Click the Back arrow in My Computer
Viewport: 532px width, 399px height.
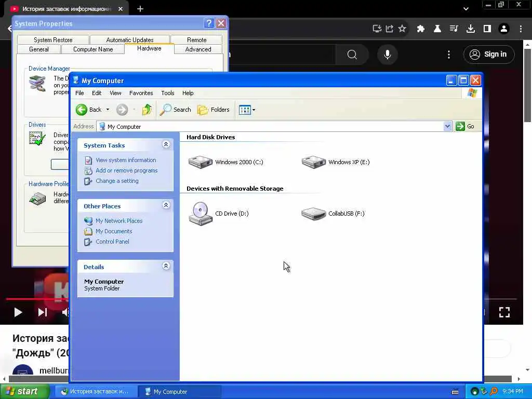[82, 110]
